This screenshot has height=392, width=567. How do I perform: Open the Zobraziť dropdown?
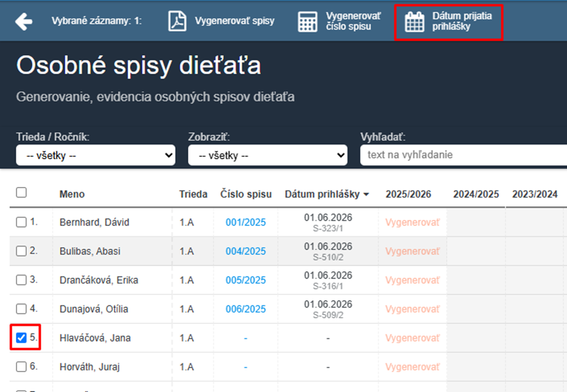point(268,155)
